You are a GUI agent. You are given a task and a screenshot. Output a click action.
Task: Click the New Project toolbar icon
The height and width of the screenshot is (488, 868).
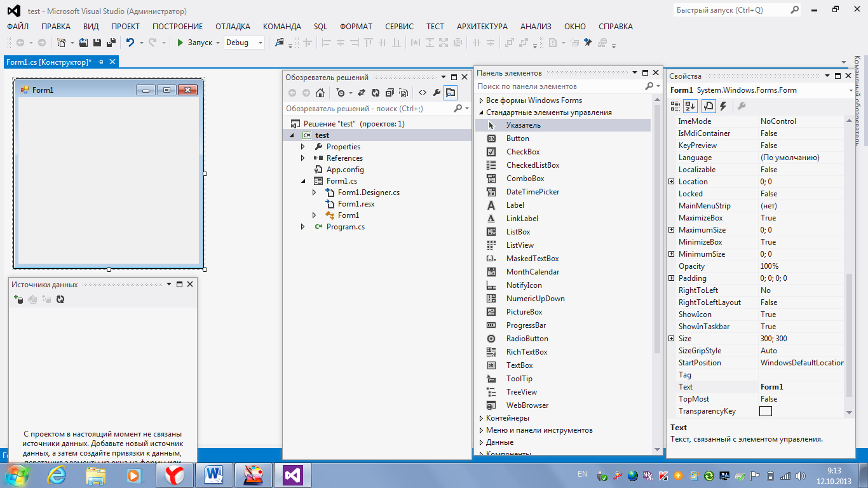pyautogui.click(x=62, y=43)
